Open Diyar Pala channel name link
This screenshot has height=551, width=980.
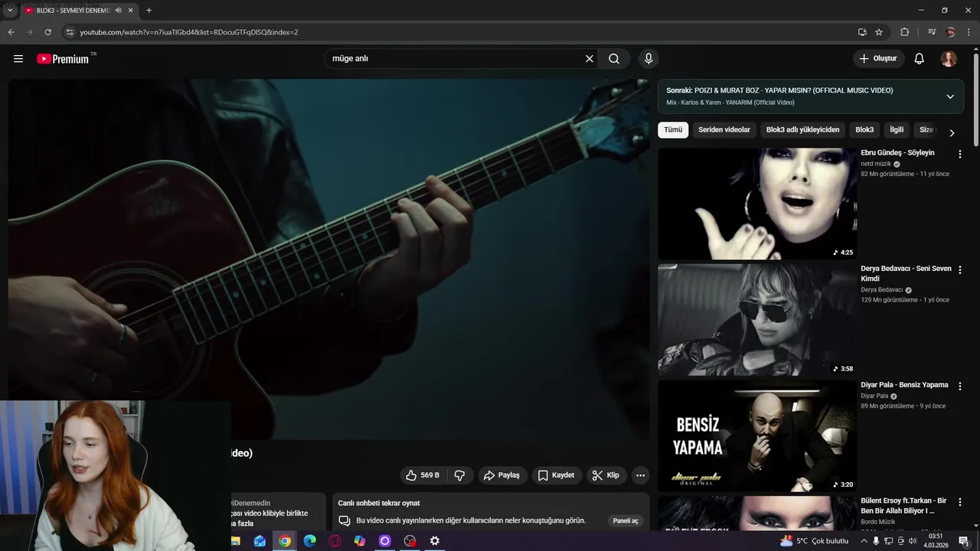[874, 396]
